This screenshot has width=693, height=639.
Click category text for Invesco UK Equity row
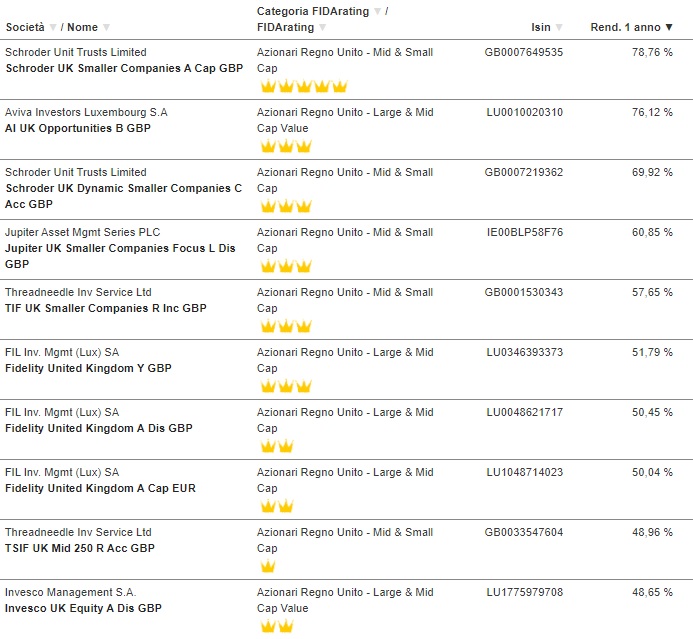coord(345,601)
